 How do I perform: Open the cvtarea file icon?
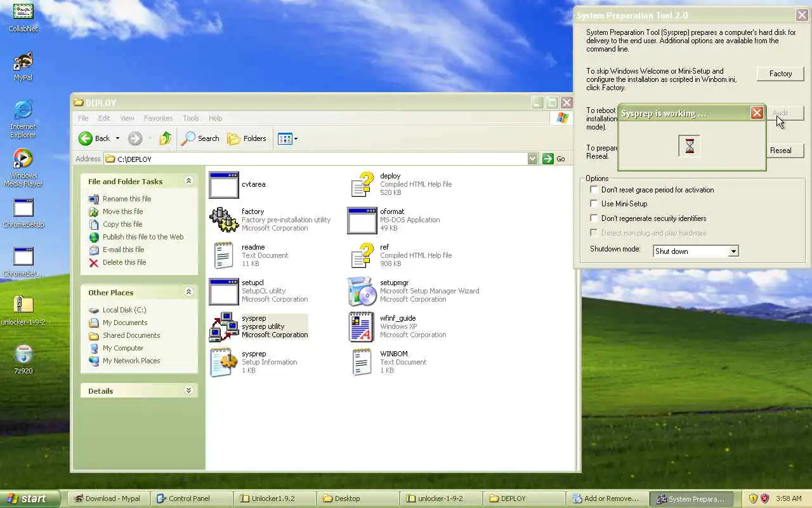pos(224,185)
